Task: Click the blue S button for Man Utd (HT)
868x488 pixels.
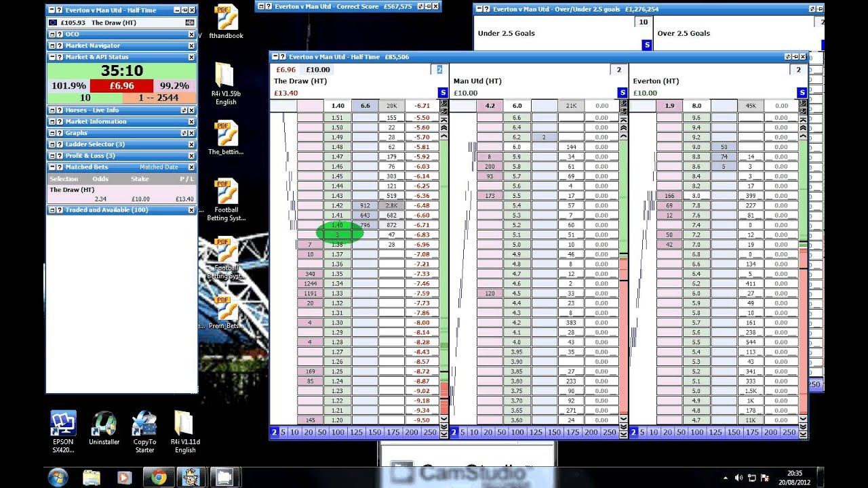Action: 623,93
